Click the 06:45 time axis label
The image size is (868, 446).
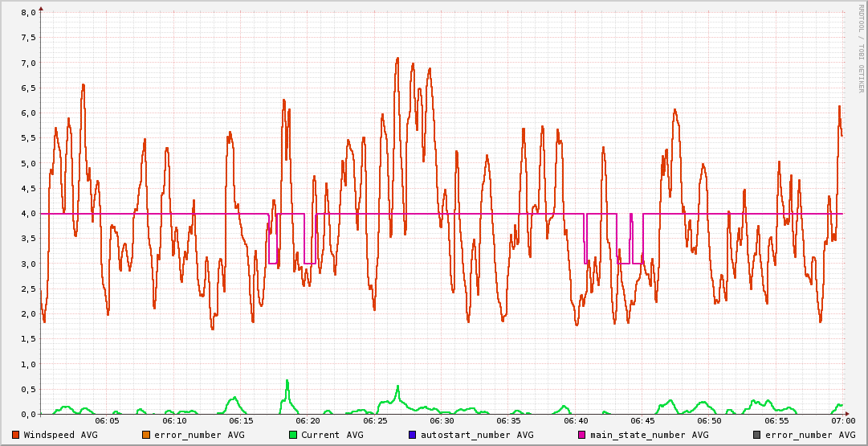point(642,420)
